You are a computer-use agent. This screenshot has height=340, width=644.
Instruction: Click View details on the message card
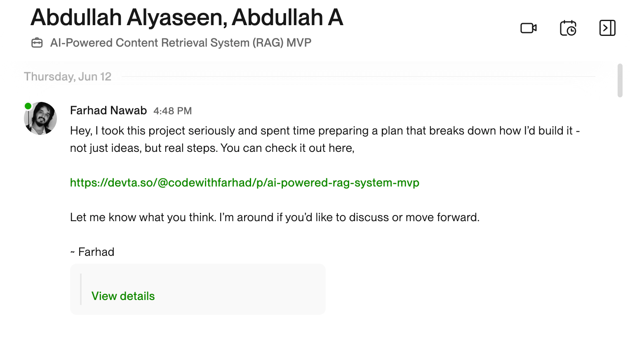click(123, 296)
